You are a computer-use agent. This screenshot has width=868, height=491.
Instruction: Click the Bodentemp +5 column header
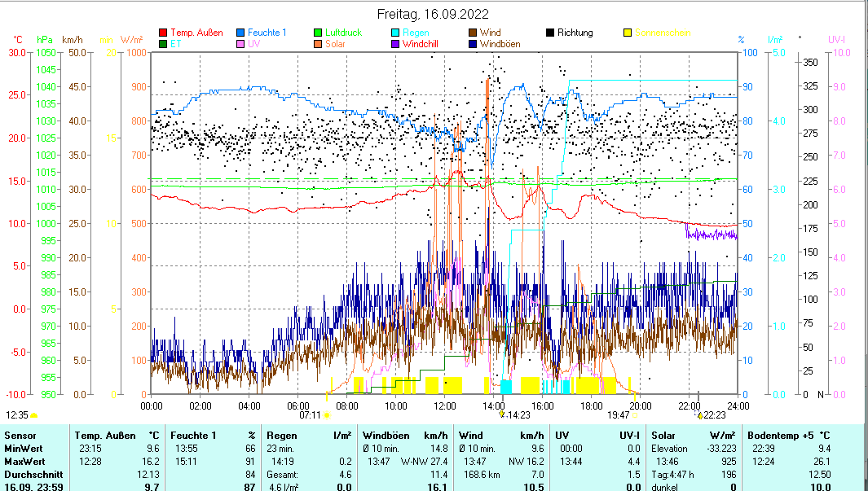pos(778,436)
